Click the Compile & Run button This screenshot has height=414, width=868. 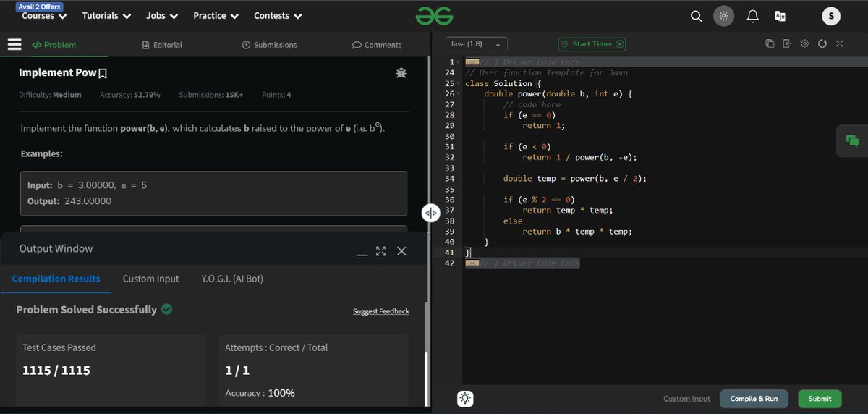pyautogui.click(x=754, y=399)
